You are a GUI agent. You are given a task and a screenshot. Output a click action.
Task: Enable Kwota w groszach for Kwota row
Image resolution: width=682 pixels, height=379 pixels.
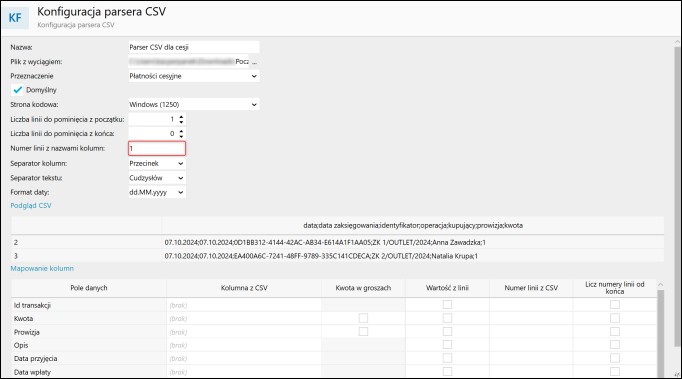tap(363, 318)
